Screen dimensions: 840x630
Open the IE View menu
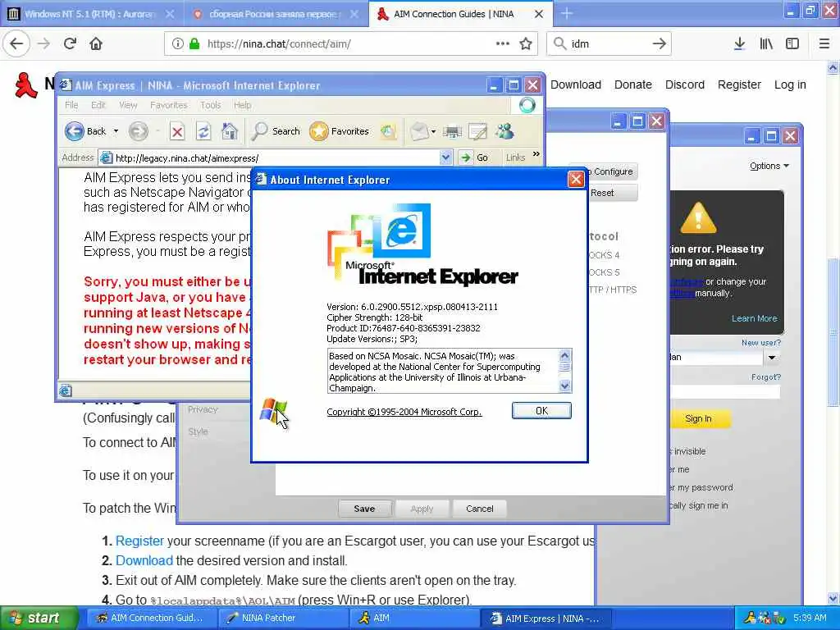click(128, 105)
